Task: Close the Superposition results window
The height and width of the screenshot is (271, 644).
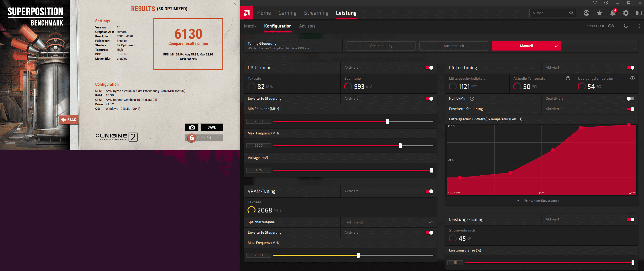Action: [235, 4]
